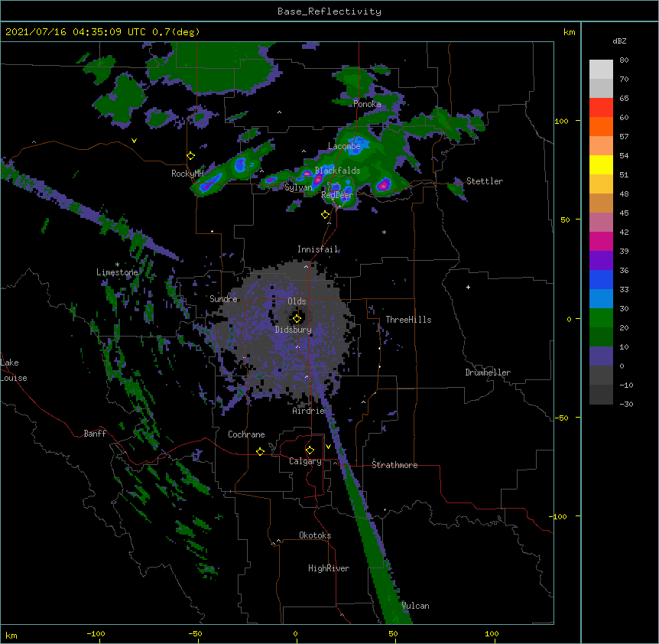659x644 pixels.
Task: Click the ThreeHills city label
Action: click(x=408, y=320)
